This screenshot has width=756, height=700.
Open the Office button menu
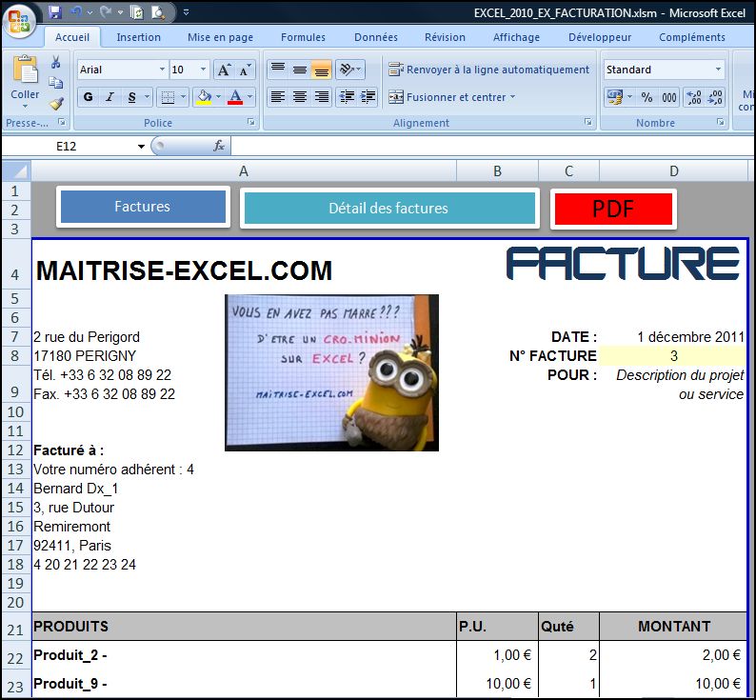[x=19, y=20]
